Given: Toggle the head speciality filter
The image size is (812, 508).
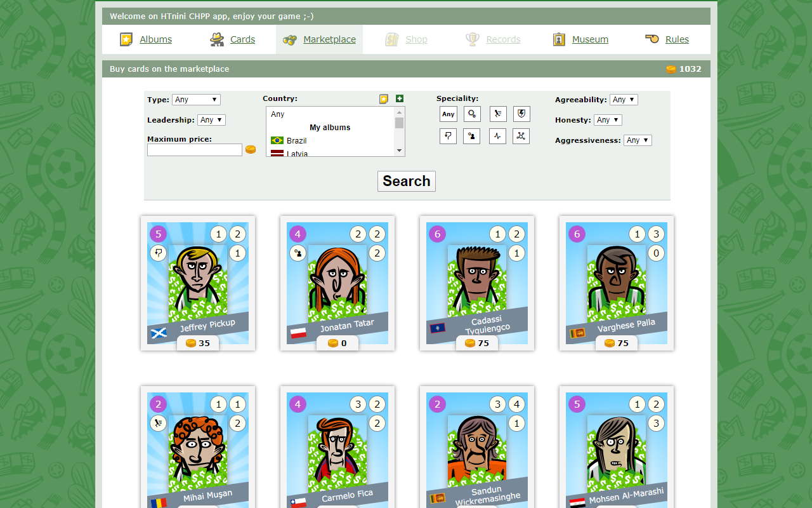Looking at the screenshot, I should [x=449, y=136].
